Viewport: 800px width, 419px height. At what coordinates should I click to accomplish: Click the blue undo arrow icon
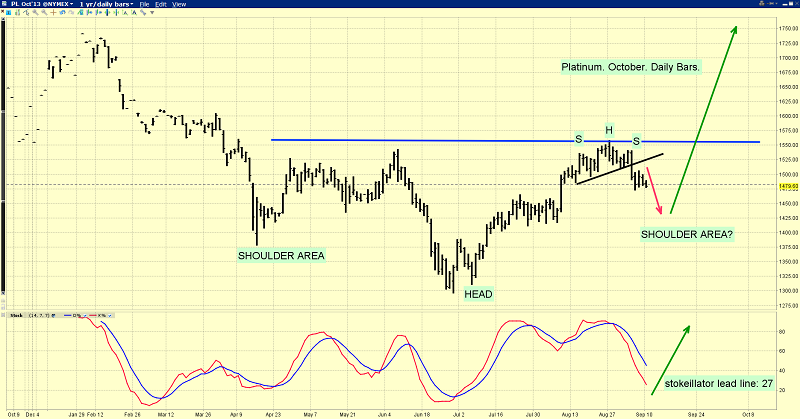click(x=62, y=12)
